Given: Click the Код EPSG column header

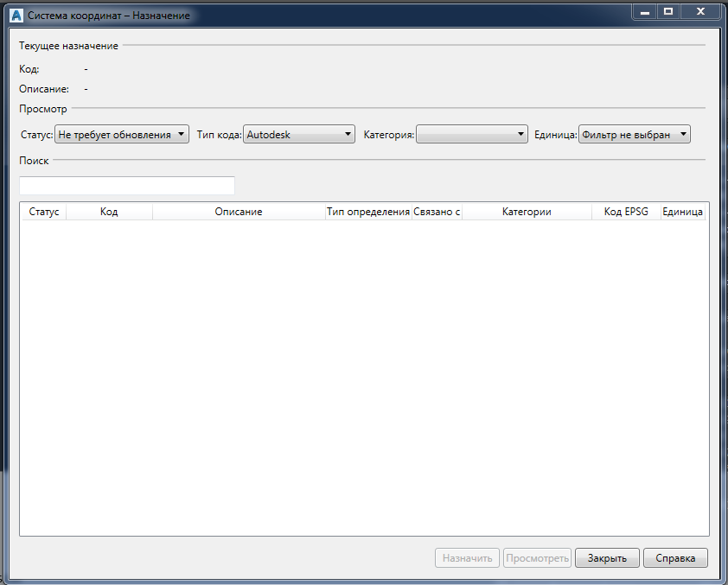Looking at the screenshot, I should [626, 212].
